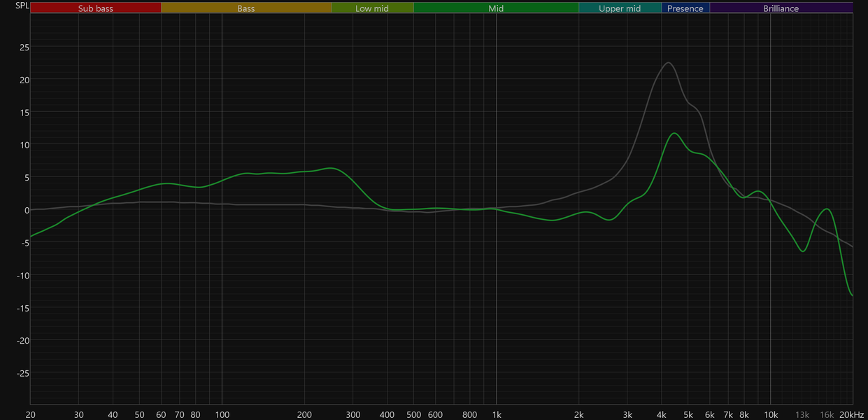The image size is (868, 420).
Task: Select the Low mid frequency band
Action: point(372,8)
